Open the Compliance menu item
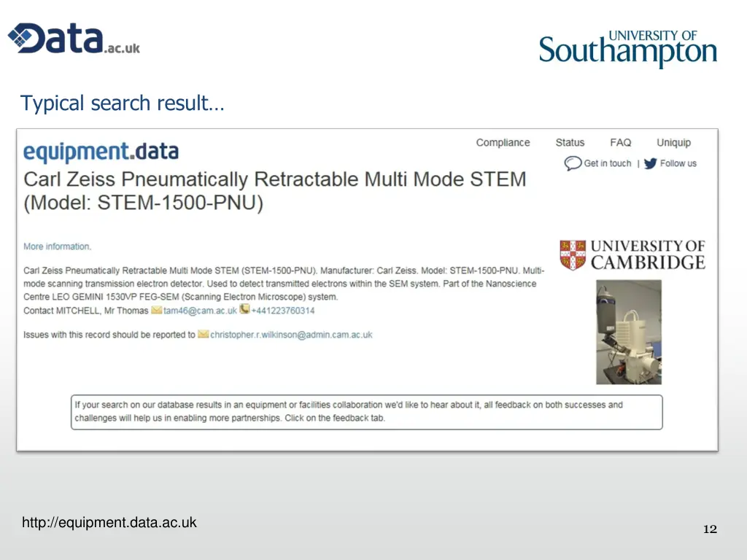The width and height of the screenshot is (747, 560). [503, 142]
